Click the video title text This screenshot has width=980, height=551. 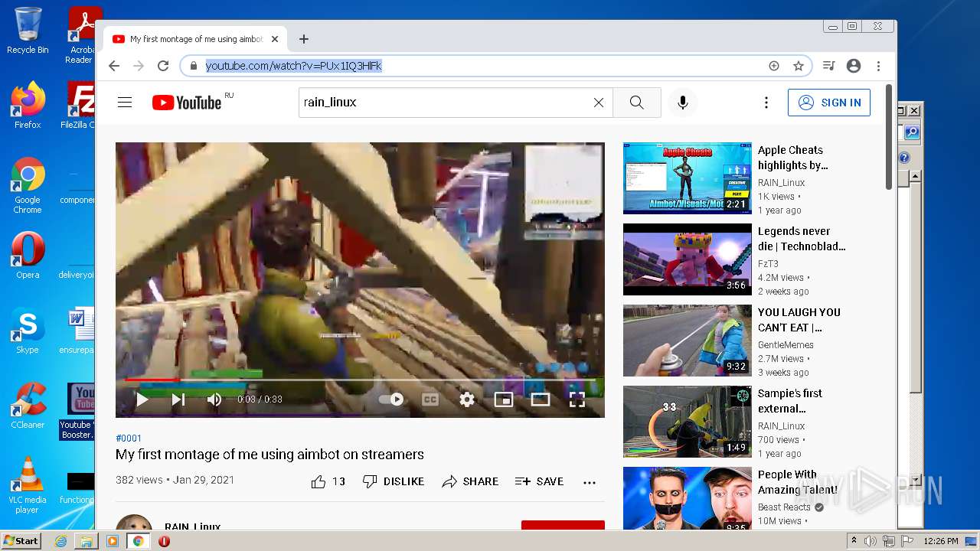pos(269,455)
